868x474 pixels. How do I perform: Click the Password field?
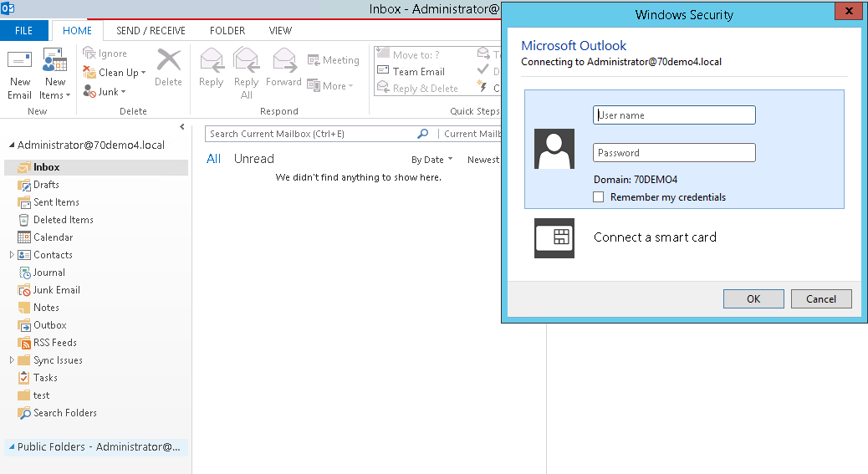(x=674, y=153)
